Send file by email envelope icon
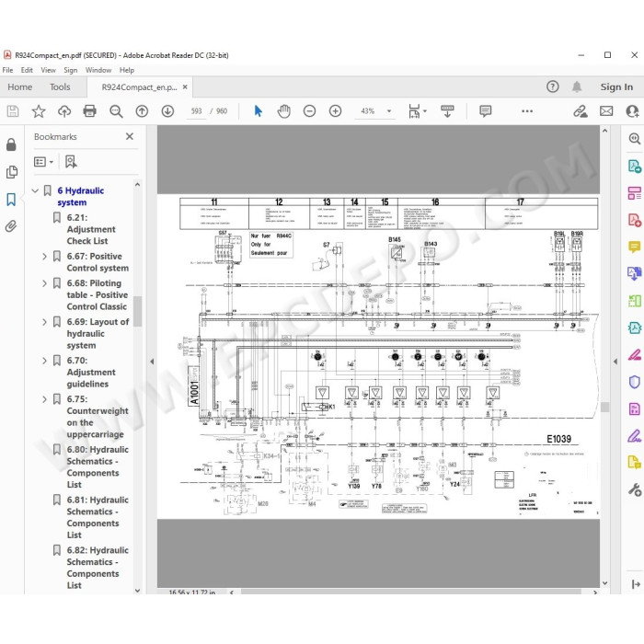This screenshot has width=644, height=644. coord(606,111)
